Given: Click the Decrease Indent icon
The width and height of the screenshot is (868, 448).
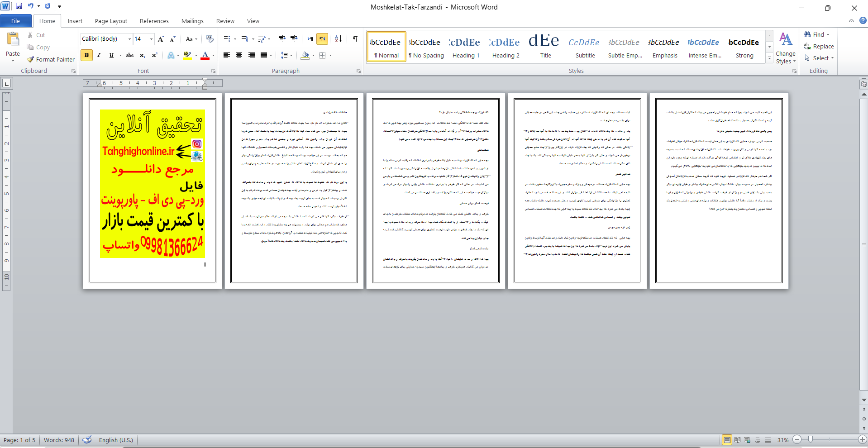Looking at the screenshot, I should click(282, 39).
